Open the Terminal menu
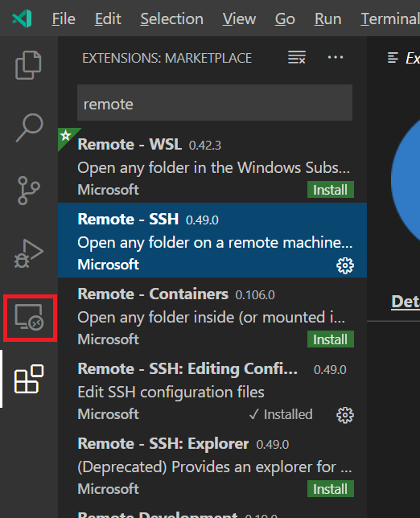The image size is (420, 518). 390,18
